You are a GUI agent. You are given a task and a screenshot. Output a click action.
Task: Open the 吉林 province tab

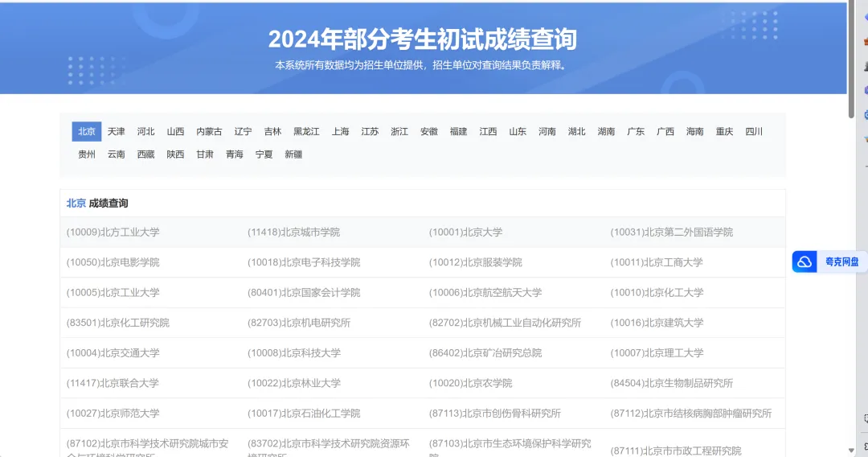(x=272, y=131)
